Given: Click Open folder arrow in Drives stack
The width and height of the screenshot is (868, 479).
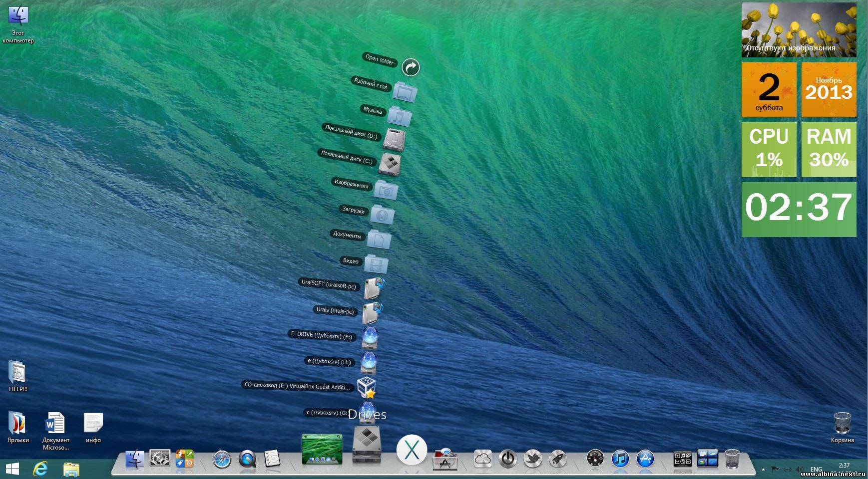Looking at the screenshot, I should point(411,67).
